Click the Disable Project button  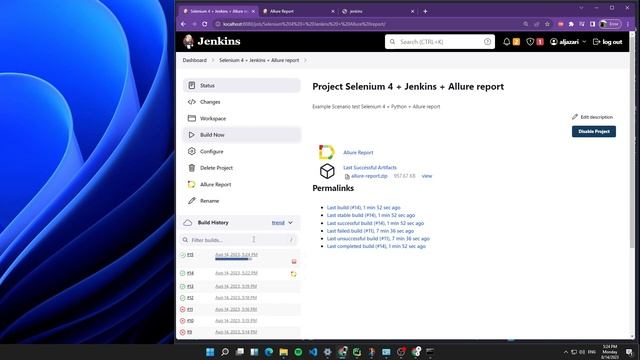pos(594,131)
